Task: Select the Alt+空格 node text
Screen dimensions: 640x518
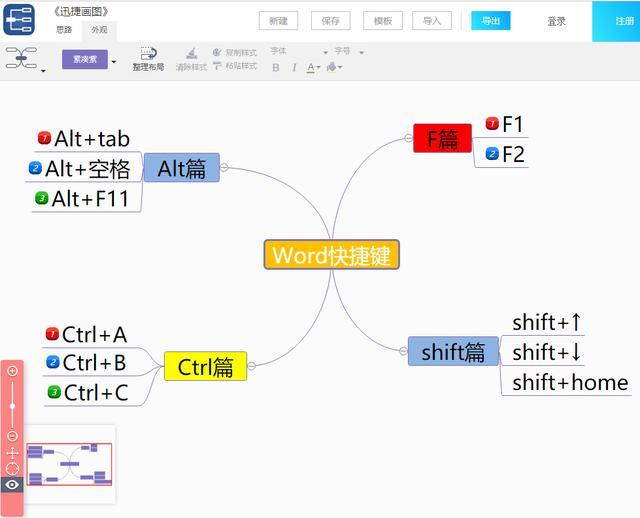Action: [x=88, y=169]
